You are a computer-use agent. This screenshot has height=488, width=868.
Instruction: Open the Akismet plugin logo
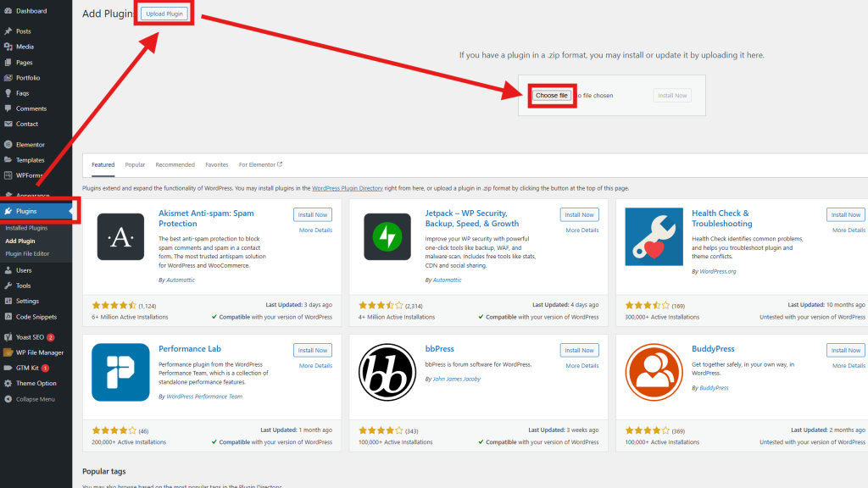click(x=120, y=237)
